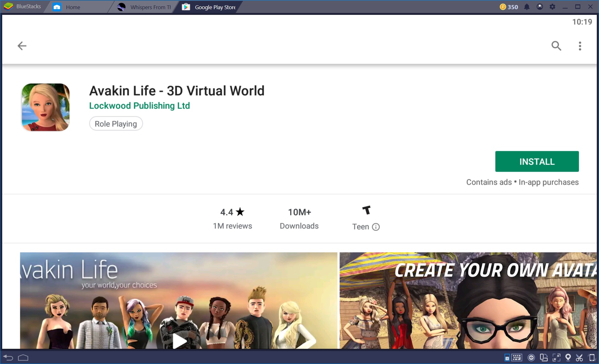Close the BlueStacks window
This screenshot has width=599, height=364.
(x=590, y=7)
